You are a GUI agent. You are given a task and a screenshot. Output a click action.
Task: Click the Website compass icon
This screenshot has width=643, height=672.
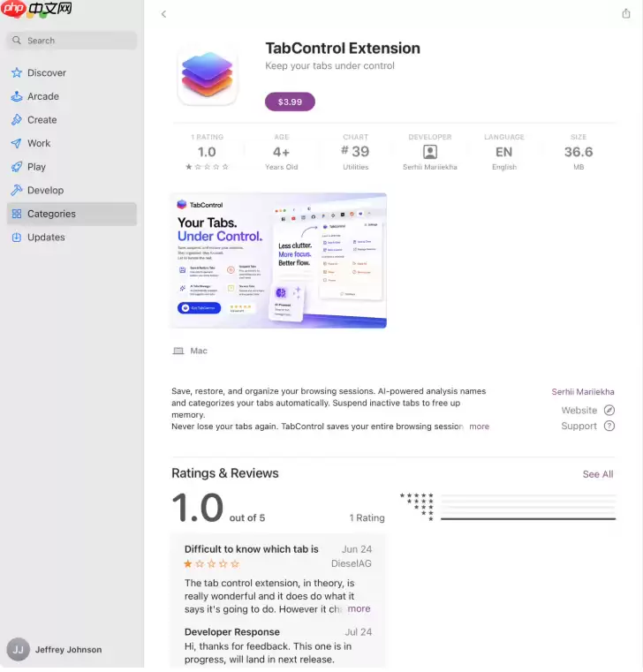(609, 410)
